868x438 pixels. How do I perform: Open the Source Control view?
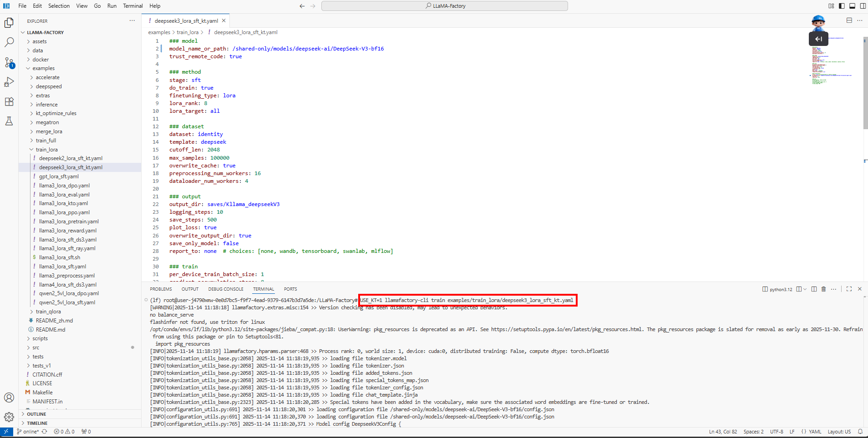(9, 62)
